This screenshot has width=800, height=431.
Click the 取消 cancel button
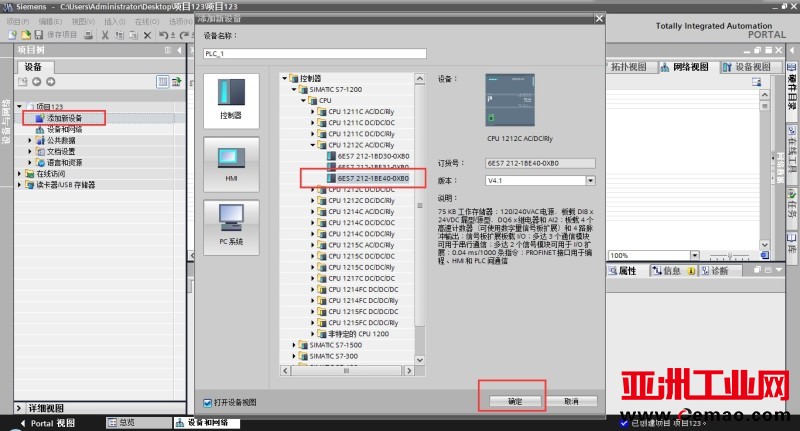pos(571,401)
